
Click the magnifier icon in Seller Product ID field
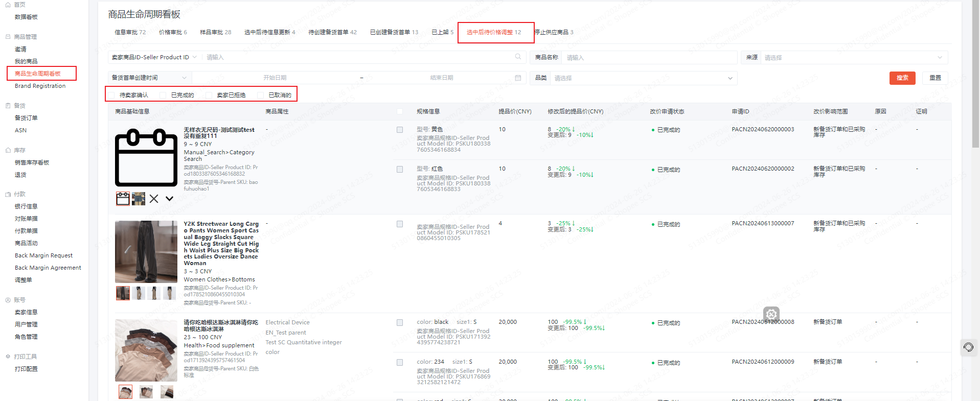(x=518, y=57)
